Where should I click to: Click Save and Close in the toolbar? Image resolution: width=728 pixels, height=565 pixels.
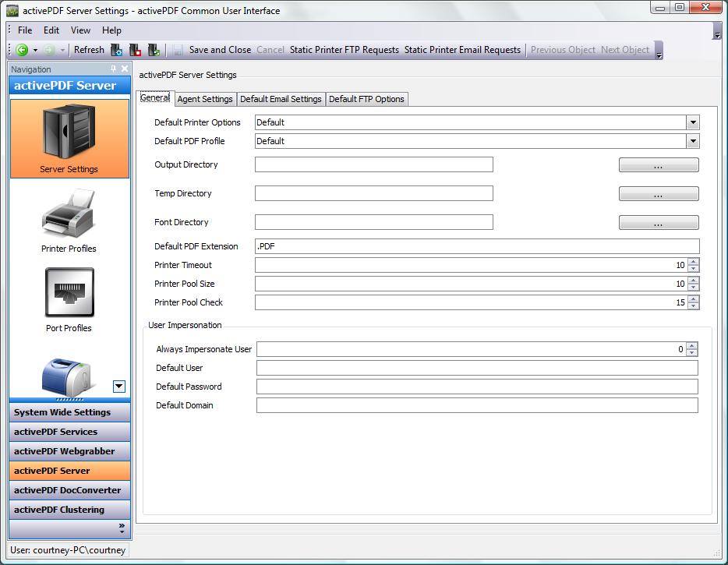point(220,50)
